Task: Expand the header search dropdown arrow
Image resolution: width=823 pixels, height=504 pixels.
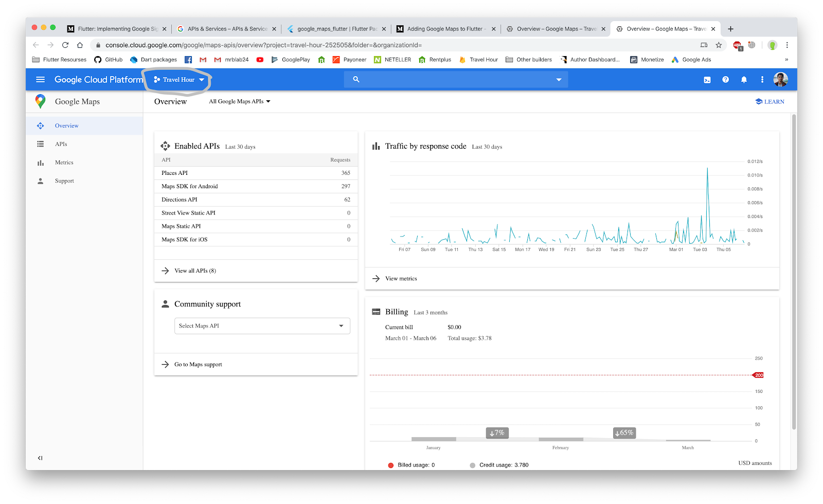Action: 559,80
